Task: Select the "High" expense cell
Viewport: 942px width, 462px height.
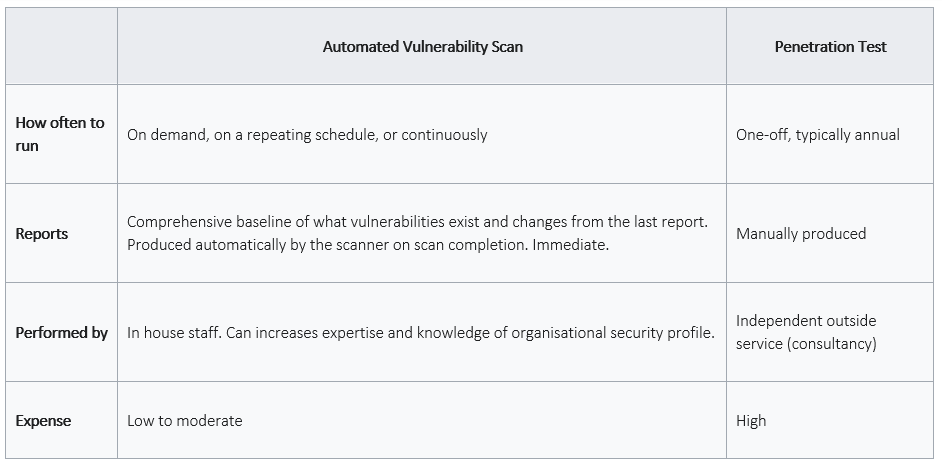Action: point(751,421)
